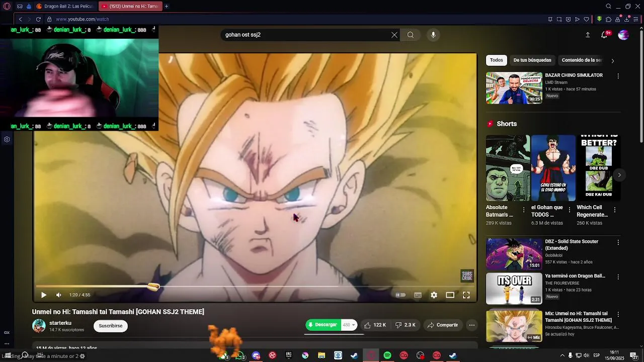Open the Opera GX main menu icon
644x362 pixels.
(x=7, y=7)
